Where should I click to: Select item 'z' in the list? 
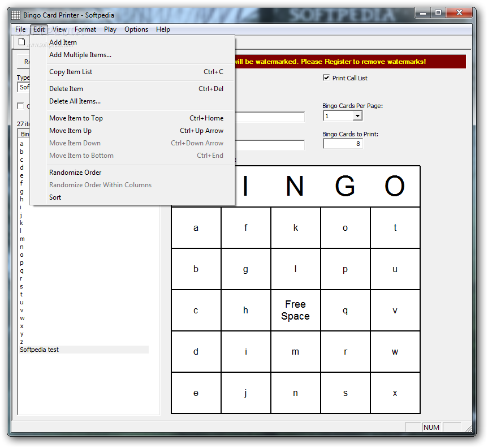pos(21,342)
